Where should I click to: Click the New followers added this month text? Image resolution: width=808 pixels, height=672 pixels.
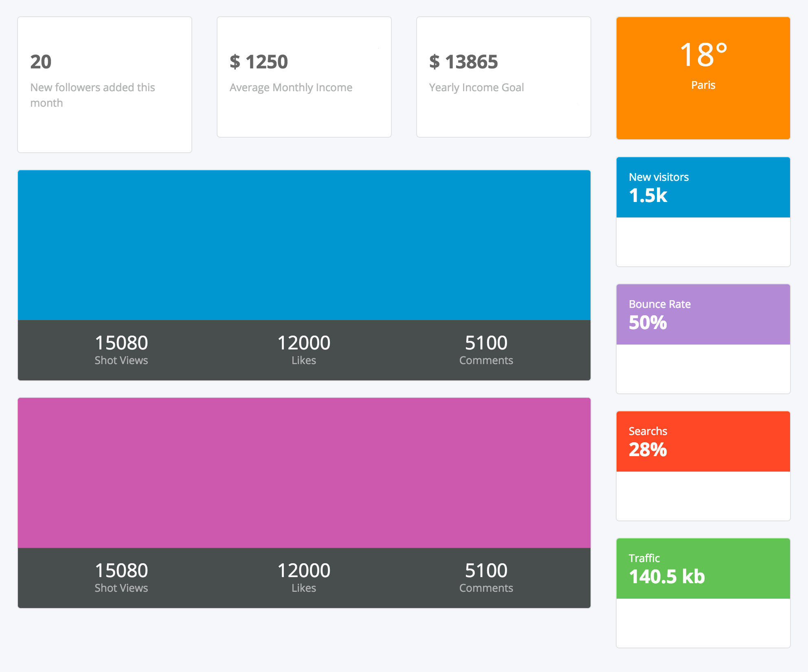pyautogui.click(x=92, y=95)
